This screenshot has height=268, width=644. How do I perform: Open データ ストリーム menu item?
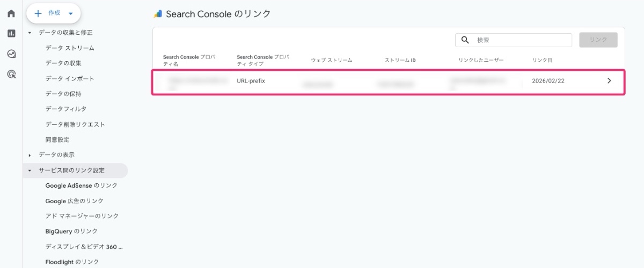click(70, 48)
